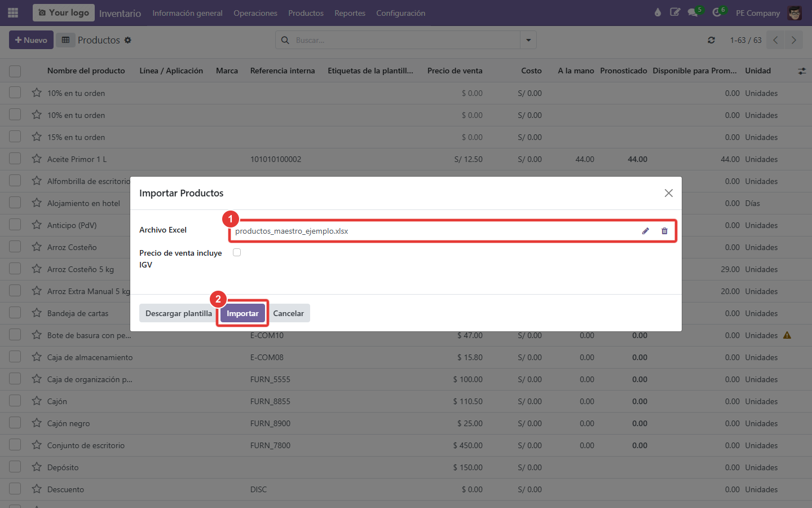Open the Productos gear settings icon
This screenshot has width=812, height=508.
click(x=128, y=40)
